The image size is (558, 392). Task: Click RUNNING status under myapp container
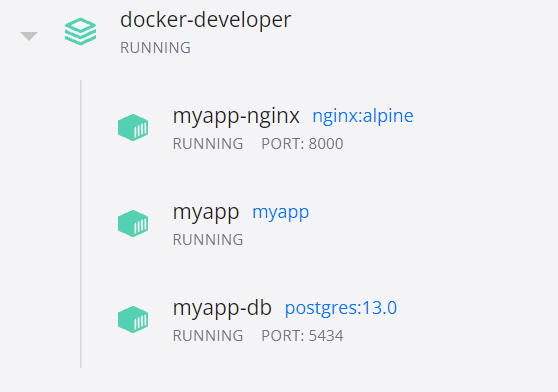[x=208, y=240]
